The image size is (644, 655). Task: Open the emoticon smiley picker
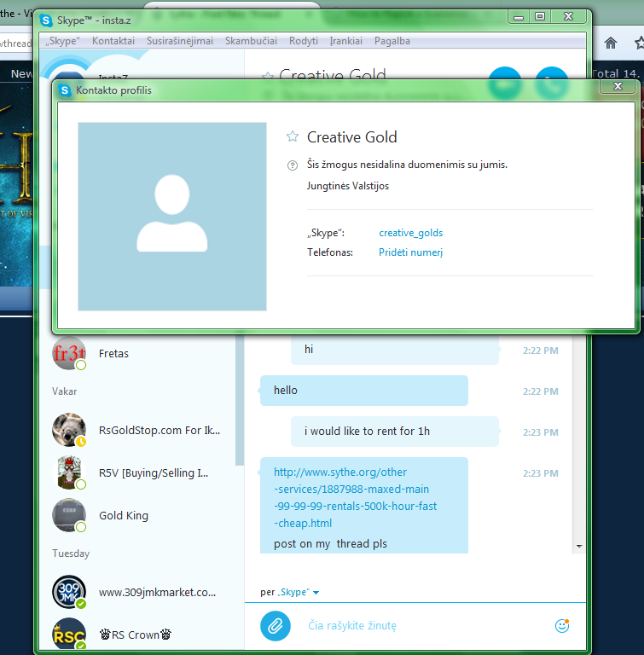(x=562, y=625)
